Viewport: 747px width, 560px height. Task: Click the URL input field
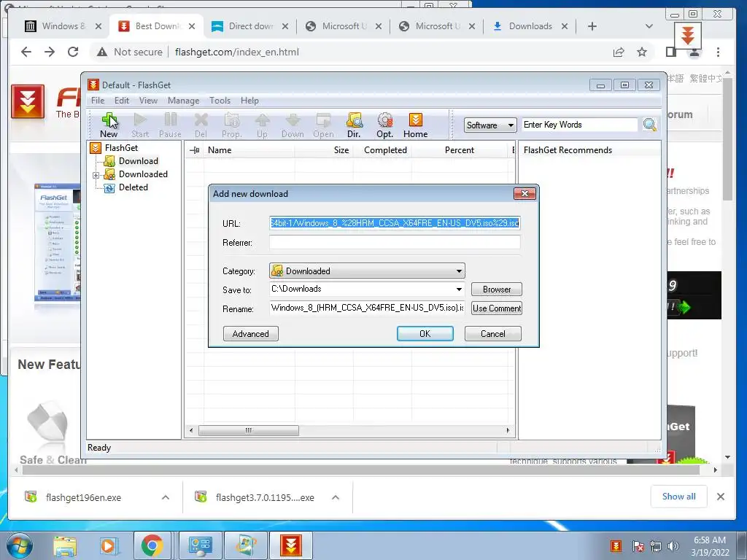[395, 223]
